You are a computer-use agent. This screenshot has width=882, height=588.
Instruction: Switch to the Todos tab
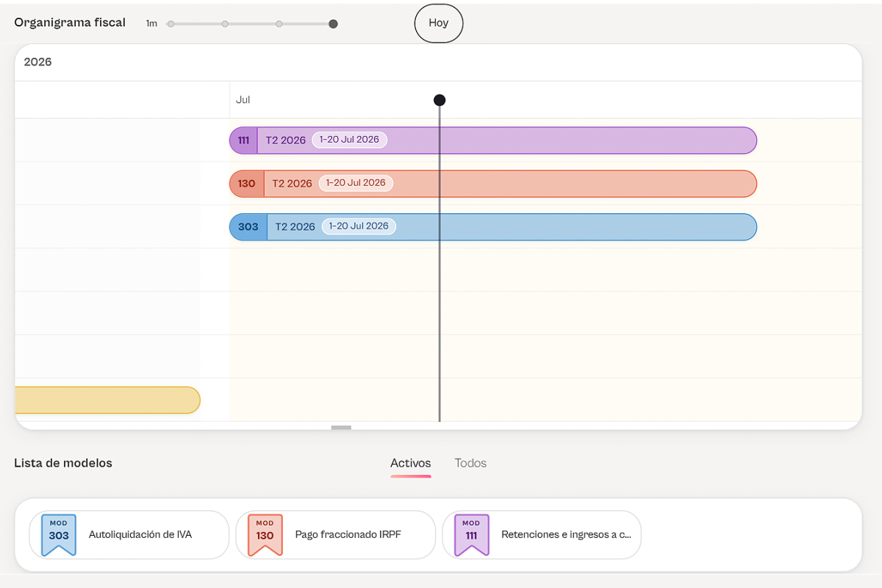pos(470,463)
